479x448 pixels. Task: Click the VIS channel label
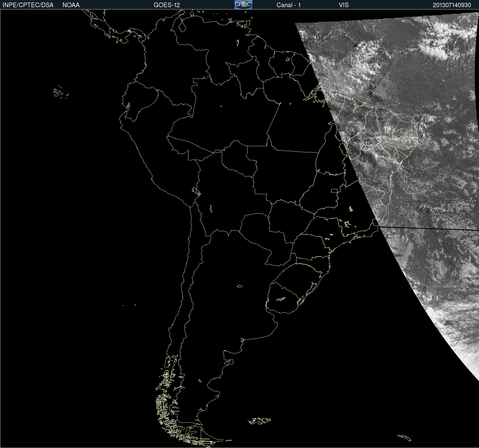[344, 5]
